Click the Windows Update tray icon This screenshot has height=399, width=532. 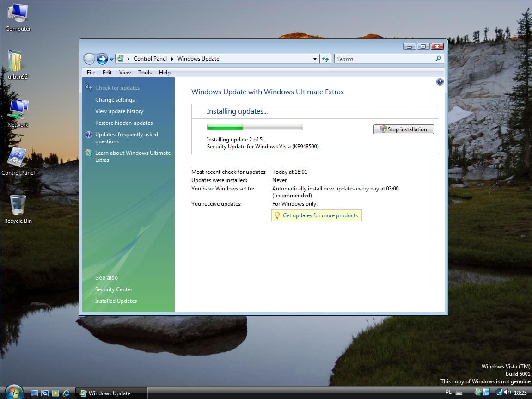coord(478,392)
